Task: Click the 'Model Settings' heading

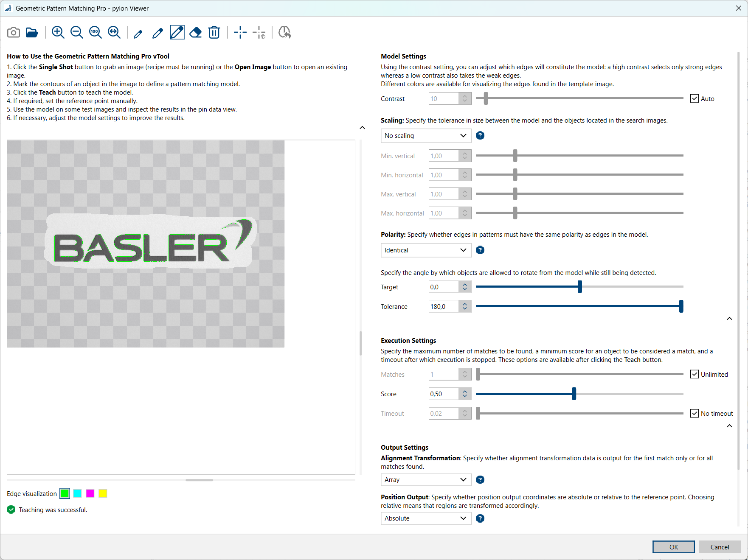Action: (x=403, y=56)
